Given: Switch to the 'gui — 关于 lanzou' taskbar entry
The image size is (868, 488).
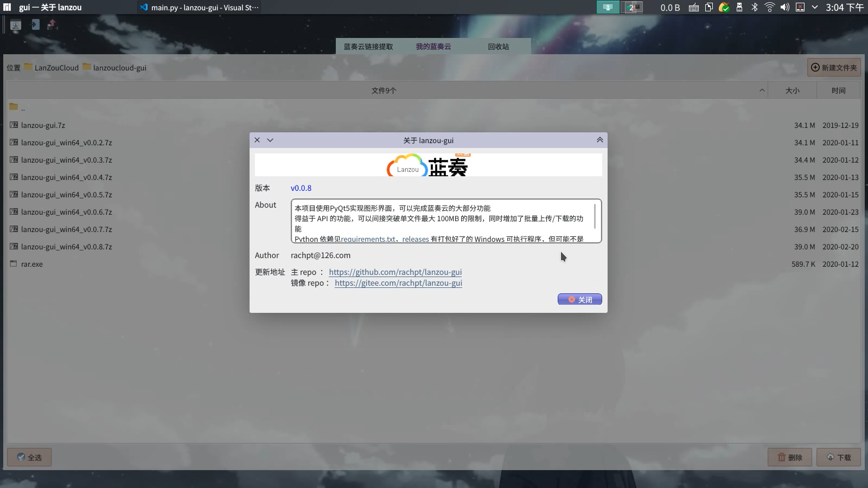Looking at the screenshot, I should pos(50,8).
